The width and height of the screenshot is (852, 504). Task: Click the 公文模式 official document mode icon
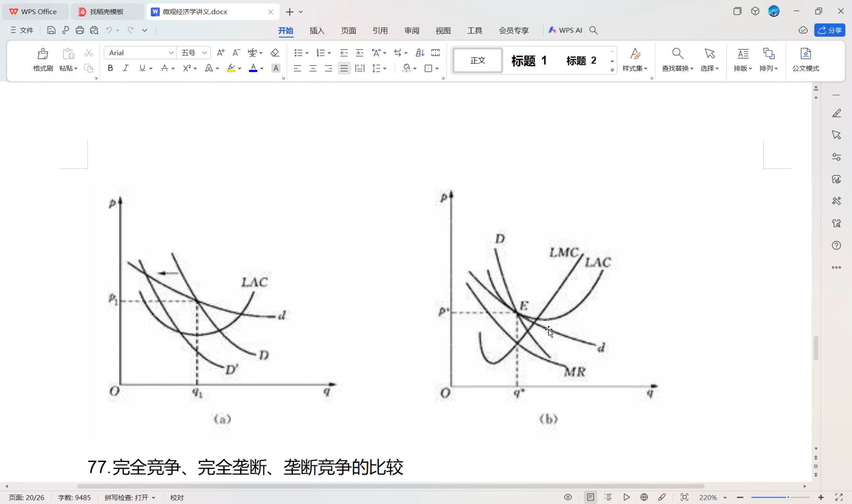point(805,60)
